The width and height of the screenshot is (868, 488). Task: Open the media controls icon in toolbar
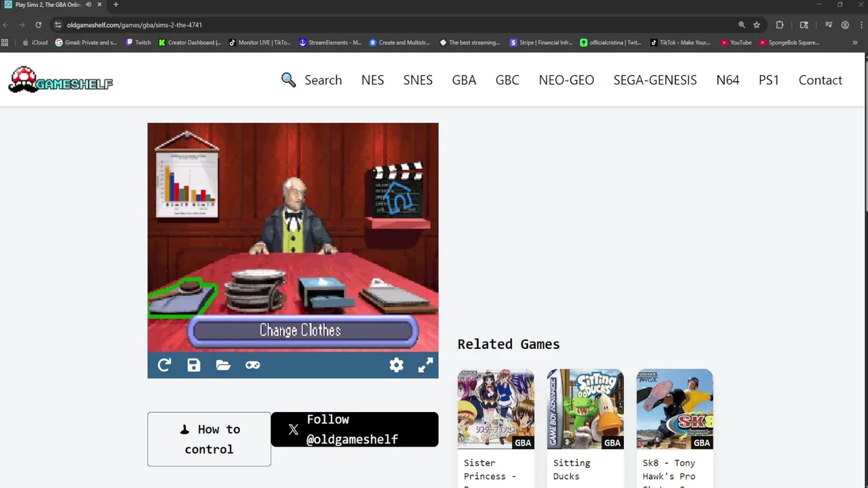point(829,25)
